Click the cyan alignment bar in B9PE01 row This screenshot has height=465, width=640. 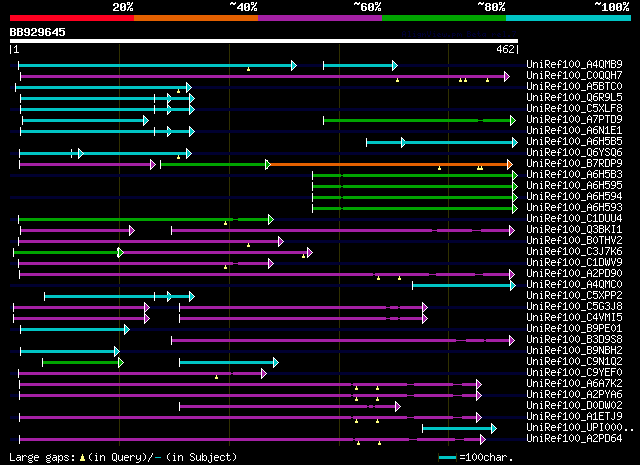(73, 330)
